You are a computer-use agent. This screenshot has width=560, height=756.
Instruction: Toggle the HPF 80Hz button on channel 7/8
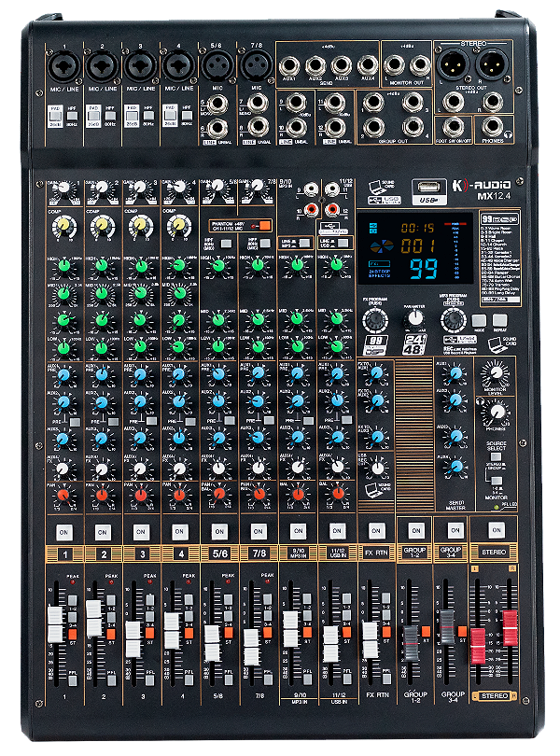265,244
